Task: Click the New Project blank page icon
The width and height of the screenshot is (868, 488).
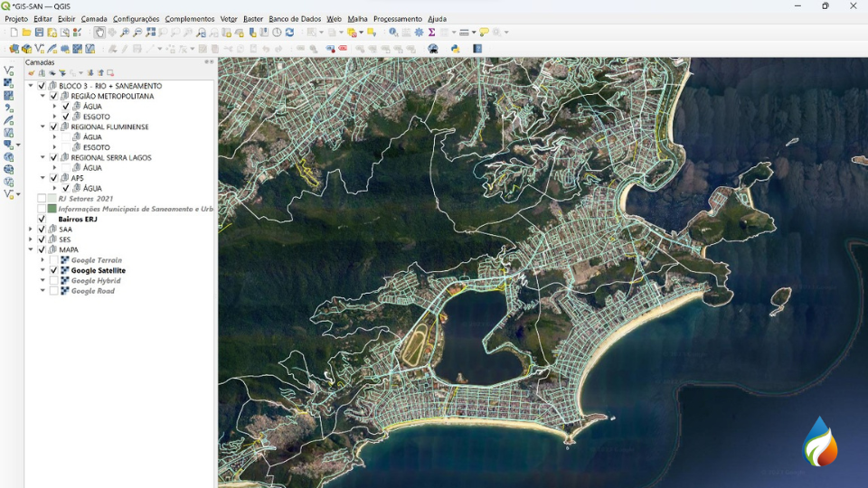Action: coord(14,33)
